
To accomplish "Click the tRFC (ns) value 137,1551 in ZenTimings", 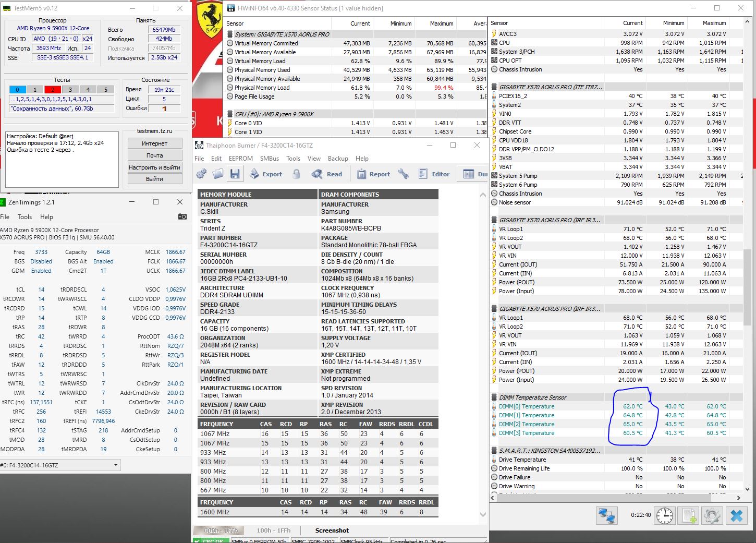I will (x=41, y=402).
